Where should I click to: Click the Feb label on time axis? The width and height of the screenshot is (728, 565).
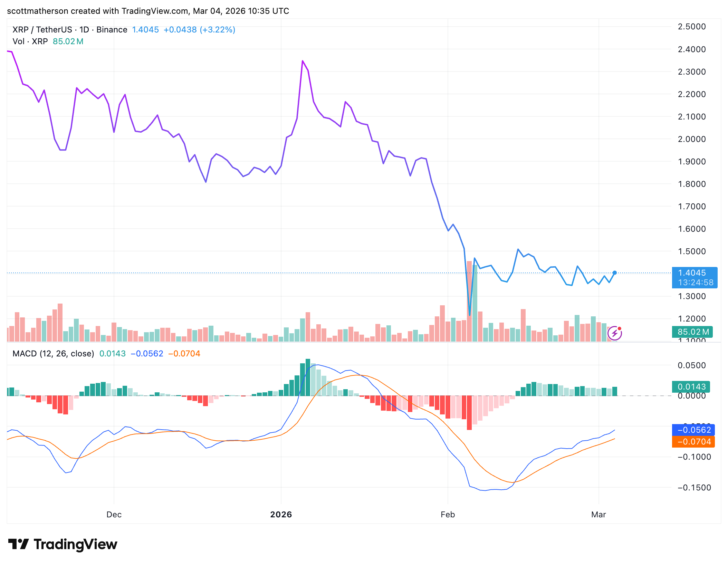click(x=448, y=515)
